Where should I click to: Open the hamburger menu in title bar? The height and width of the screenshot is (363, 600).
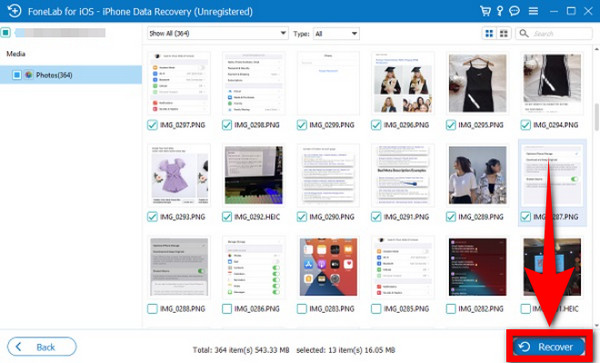[533, 11]
